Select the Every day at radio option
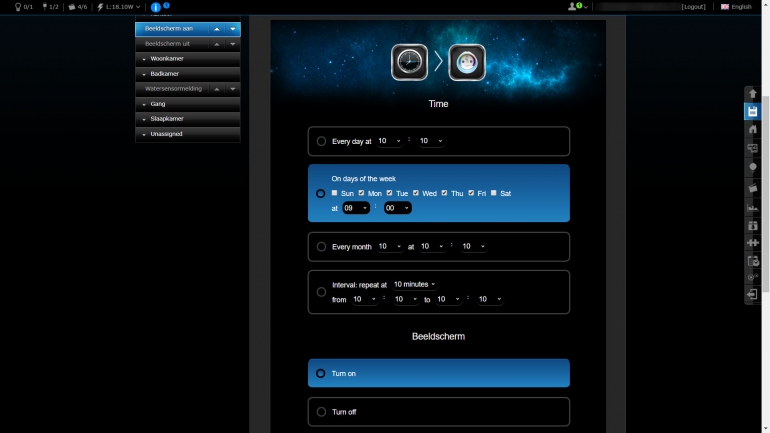 [321, 142]
